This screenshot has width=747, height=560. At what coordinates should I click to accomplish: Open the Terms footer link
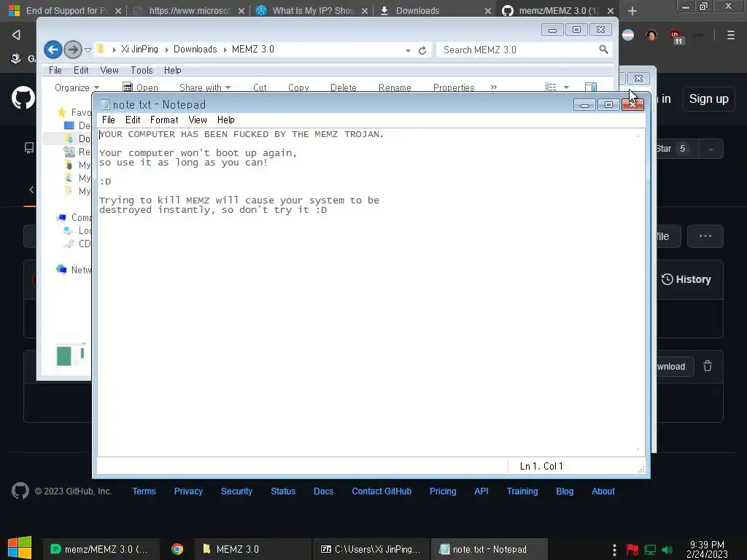tap(144, 491)
